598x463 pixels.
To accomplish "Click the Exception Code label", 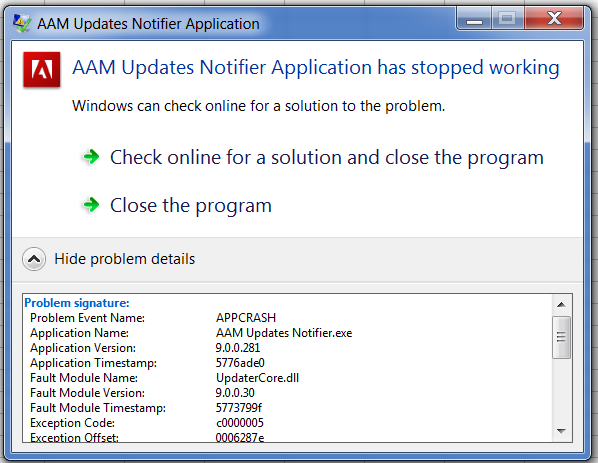I will click(72, 423).
